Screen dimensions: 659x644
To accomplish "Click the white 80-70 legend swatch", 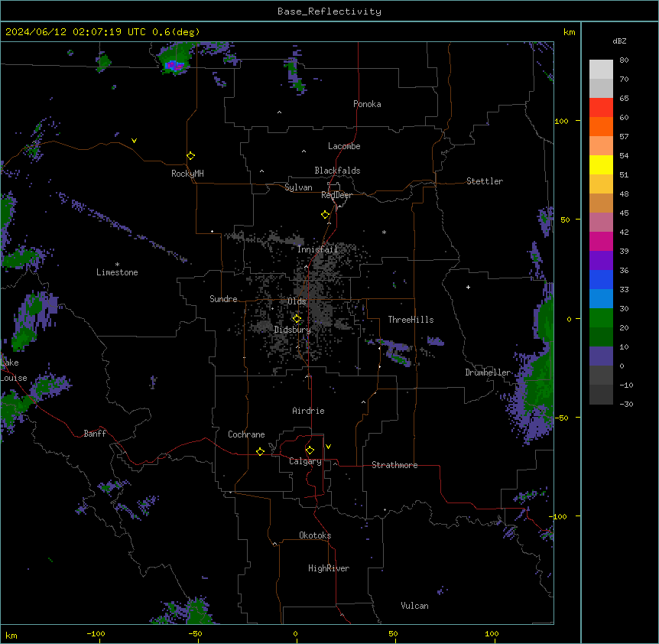I will (x=601, y=70).
